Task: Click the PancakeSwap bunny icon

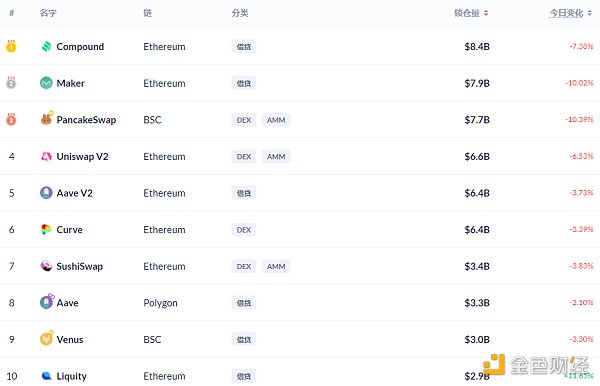Action: [47, 119]
